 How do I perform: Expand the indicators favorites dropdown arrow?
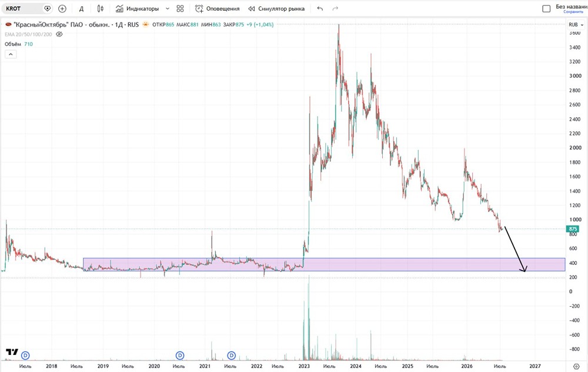[x=167, y=8]
